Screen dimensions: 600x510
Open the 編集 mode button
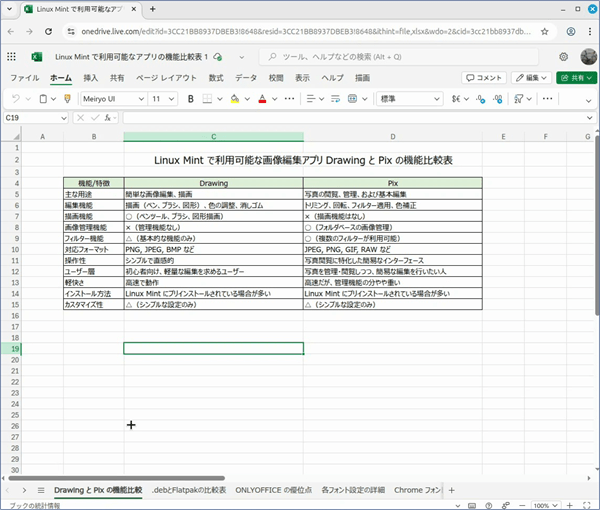click(531, 78)
